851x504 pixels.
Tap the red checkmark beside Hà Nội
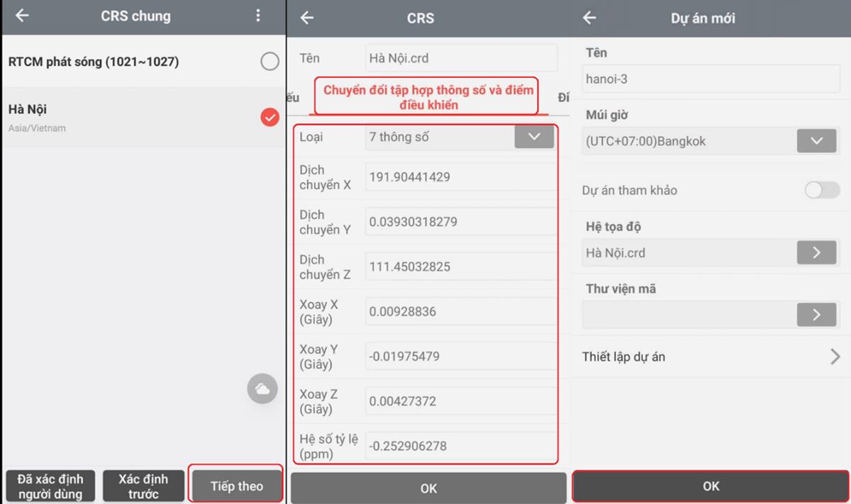click(x=269, y=118)
